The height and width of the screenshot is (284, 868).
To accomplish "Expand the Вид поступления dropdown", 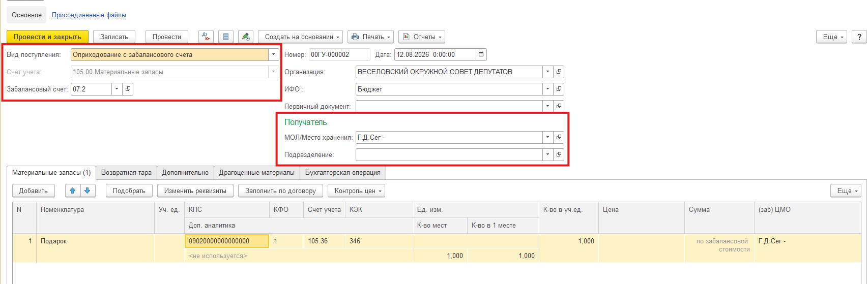I will pos(274,54).
